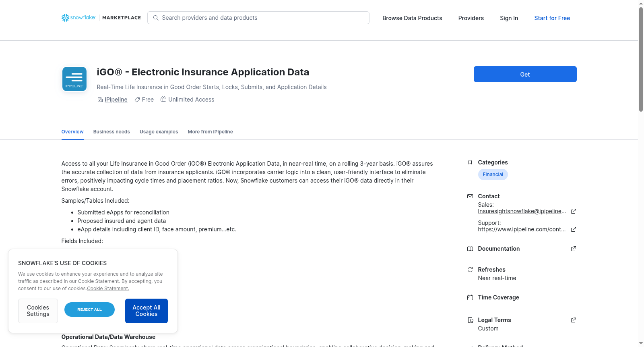Open the iPipeline provider link
Viewport: 644px width, 347px height.
coord(116,100)
